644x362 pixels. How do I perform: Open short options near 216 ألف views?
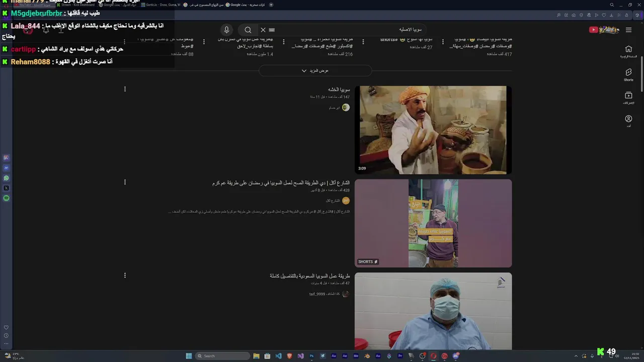(x=283, y=42)
